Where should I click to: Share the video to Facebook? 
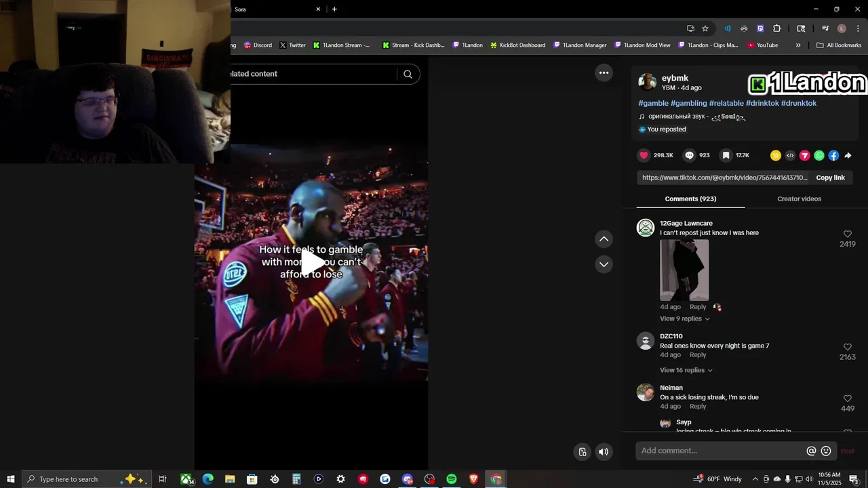833,155
